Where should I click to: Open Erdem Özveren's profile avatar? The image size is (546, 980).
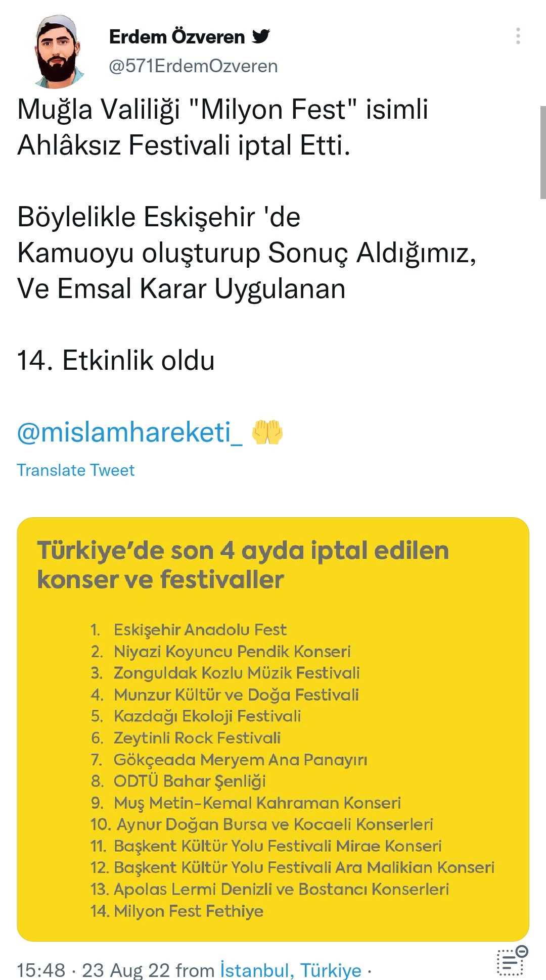[58, 51]
